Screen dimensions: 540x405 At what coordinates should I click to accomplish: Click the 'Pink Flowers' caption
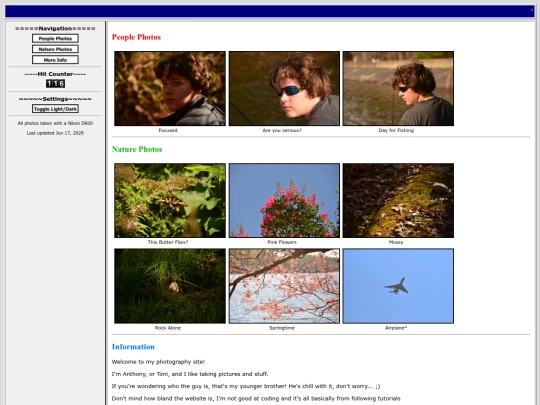coord(282,242)
